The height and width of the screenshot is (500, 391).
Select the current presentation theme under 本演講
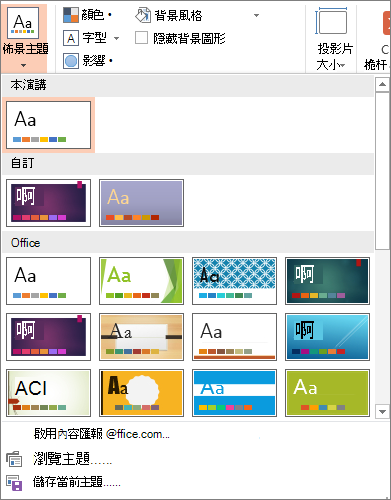click(48, 125)
